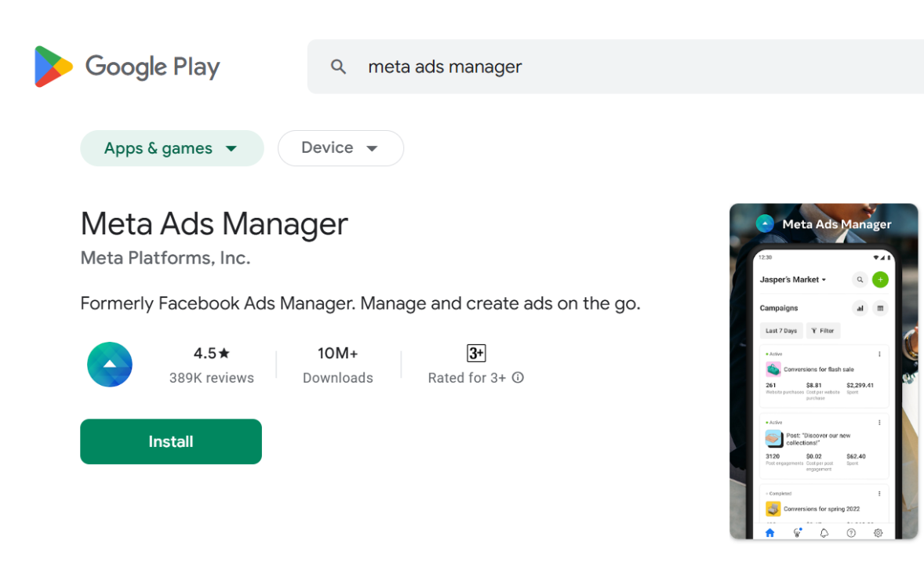This screenshot has height=577, width=924.
Task: Open the info icon beside Rated for 3+
Action: 518,378
